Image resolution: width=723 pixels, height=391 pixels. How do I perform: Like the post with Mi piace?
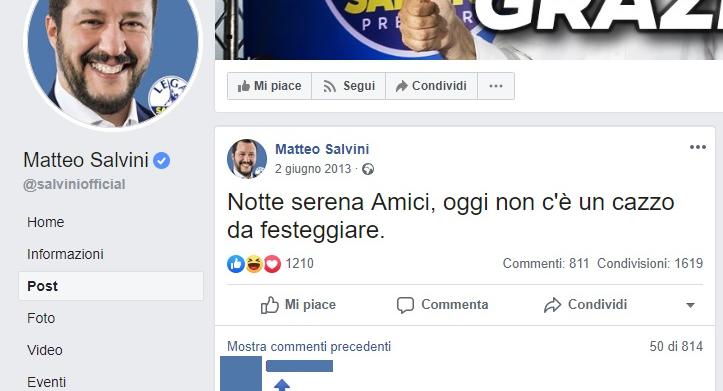[298, 305]
